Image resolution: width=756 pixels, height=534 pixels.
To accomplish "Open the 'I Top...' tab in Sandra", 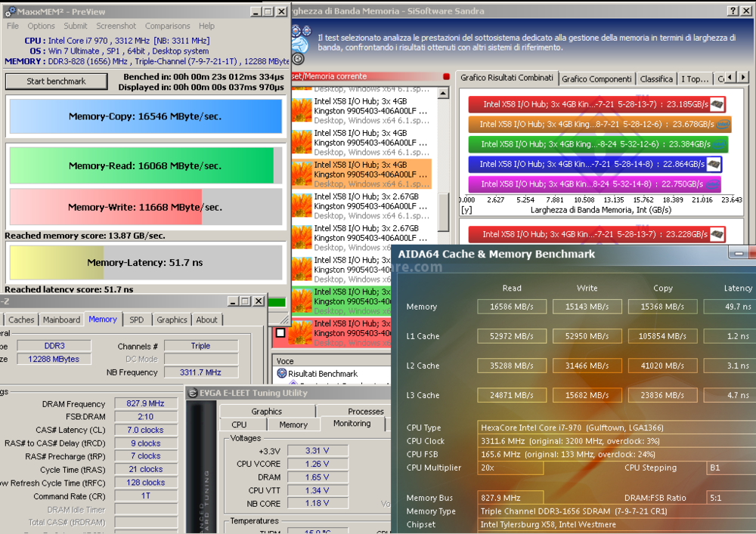I will (x=695, y=79).
